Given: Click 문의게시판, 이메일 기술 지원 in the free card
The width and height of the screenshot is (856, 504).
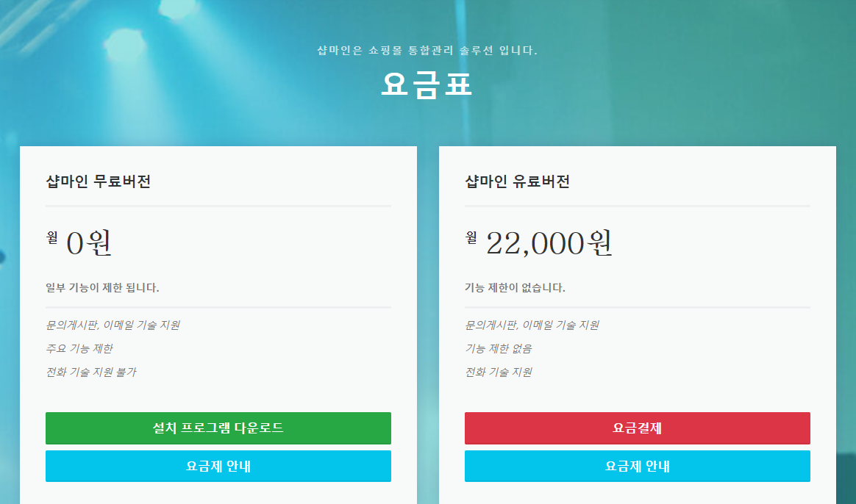Looking at the screenshot, I should pyautogui.click(x=113, y=325).
